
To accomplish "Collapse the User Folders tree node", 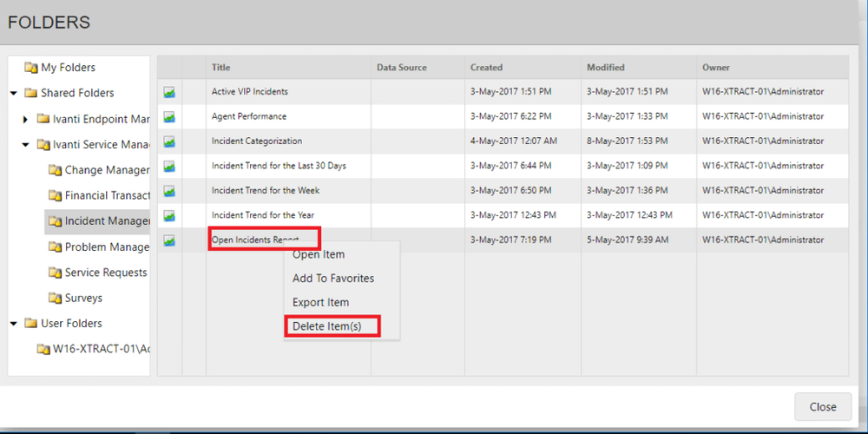I will tap(13, 323).
